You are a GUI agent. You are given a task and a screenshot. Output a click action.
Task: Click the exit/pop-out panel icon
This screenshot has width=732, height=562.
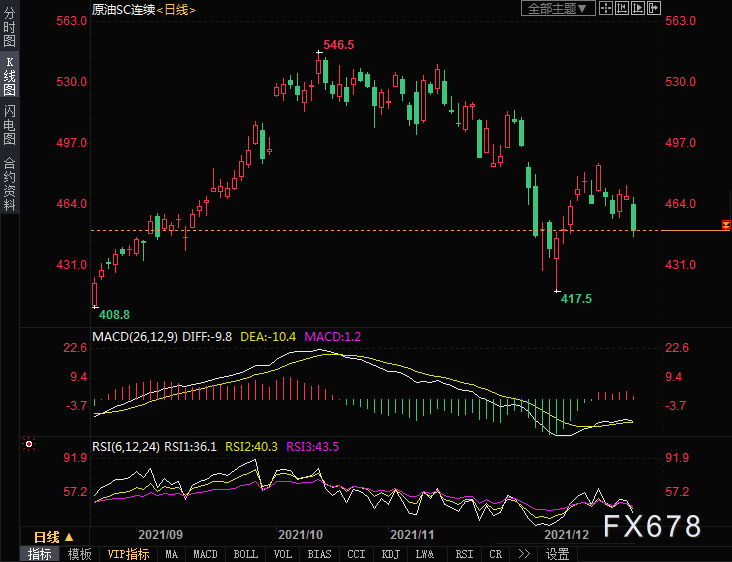(654, 8)
